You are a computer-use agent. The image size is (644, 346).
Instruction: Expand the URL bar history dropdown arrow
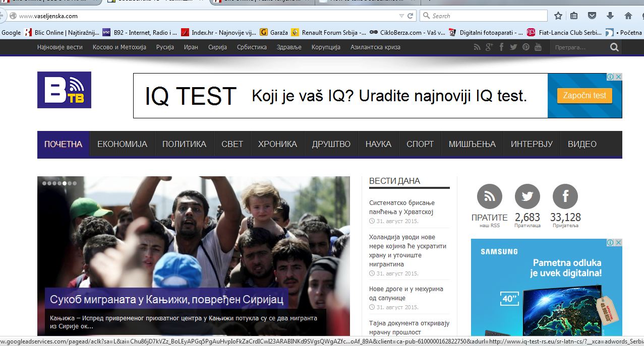(401, 16)
